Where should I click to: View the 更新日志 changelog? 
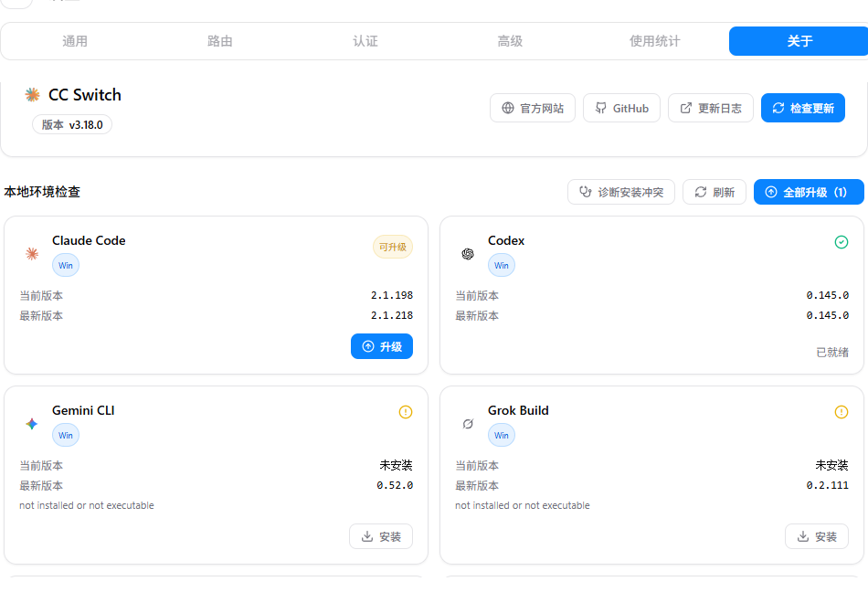click(711, 108)
